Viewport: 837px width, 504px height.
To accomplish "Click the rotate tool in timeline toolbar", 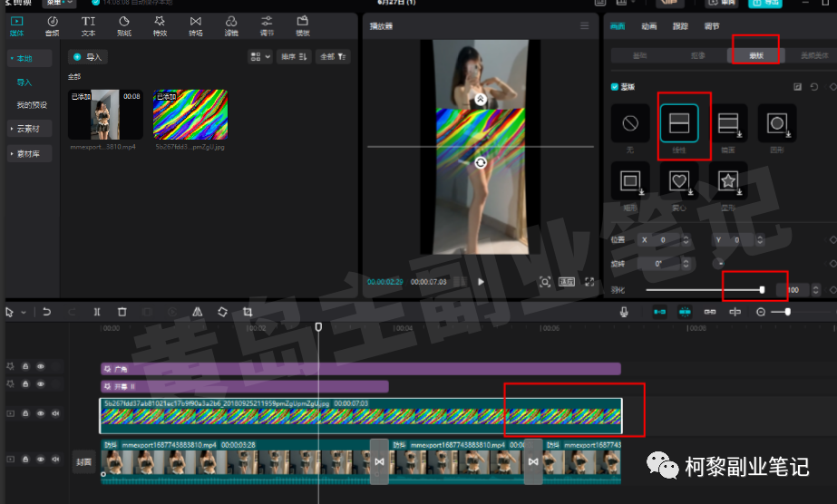I will pyautogui.click(x=222, y=312).
